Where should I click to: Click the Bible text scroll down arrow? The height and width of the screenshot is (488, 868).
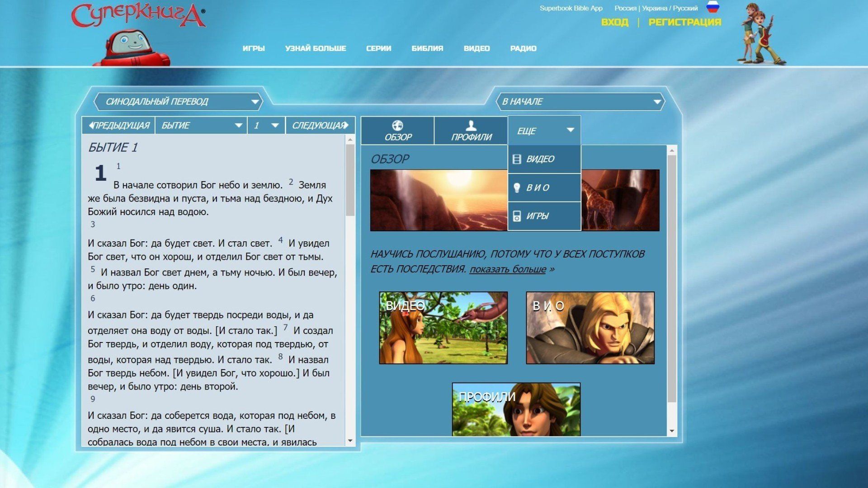pos(350,441)
